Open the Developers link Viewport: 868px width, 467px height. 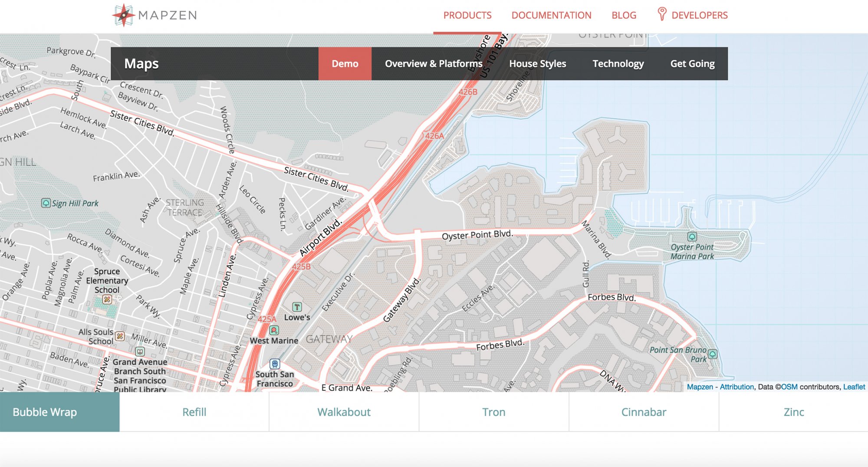699,15
